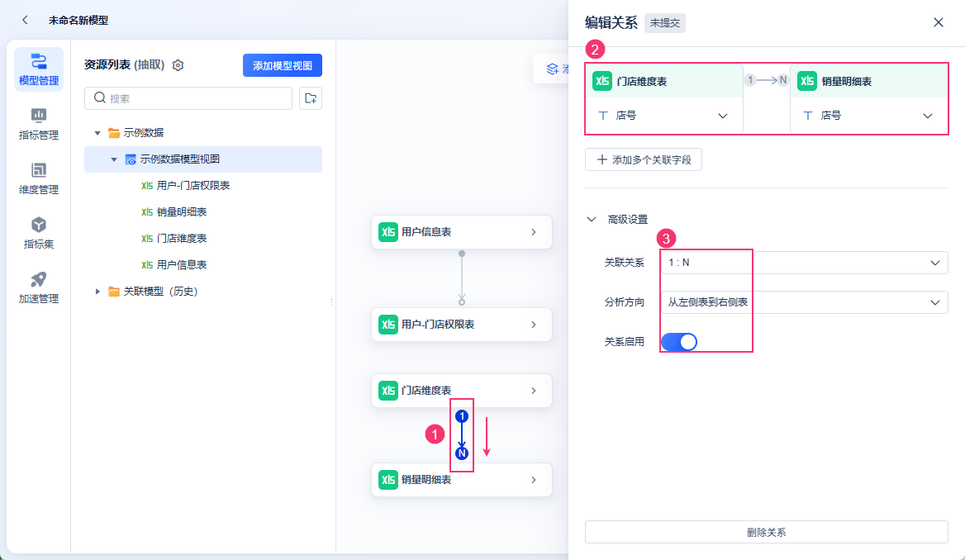Toggle the 关系启用 switch
Screen dimensions: 965x560
point(679,341)
